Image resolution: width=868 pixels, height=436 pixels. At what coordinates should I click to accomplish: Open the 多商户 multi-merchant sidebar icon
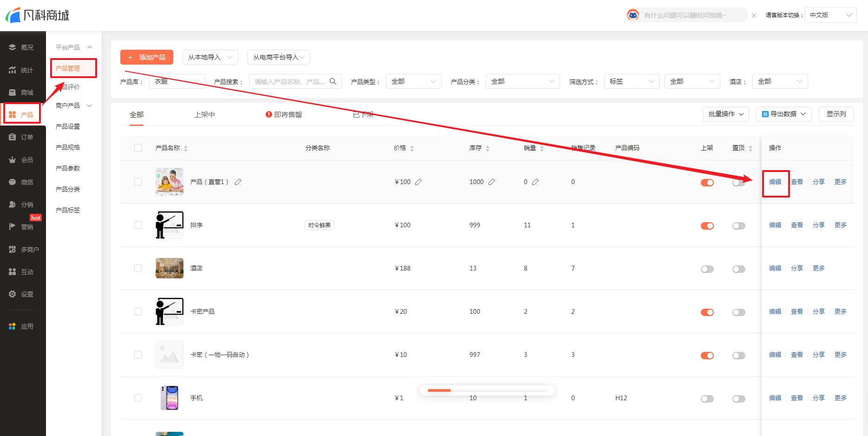pos(13,249)
